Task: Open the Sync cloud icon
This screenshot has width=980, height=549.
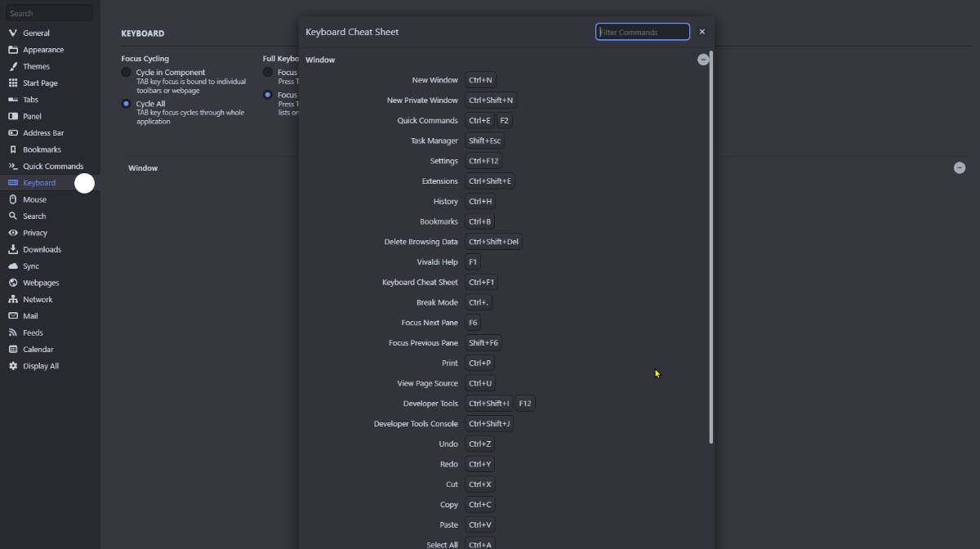Action: [13, 266]
